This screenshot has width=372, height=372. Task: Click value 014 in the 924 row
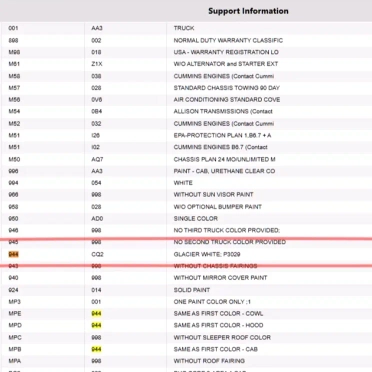pos(96,290)
